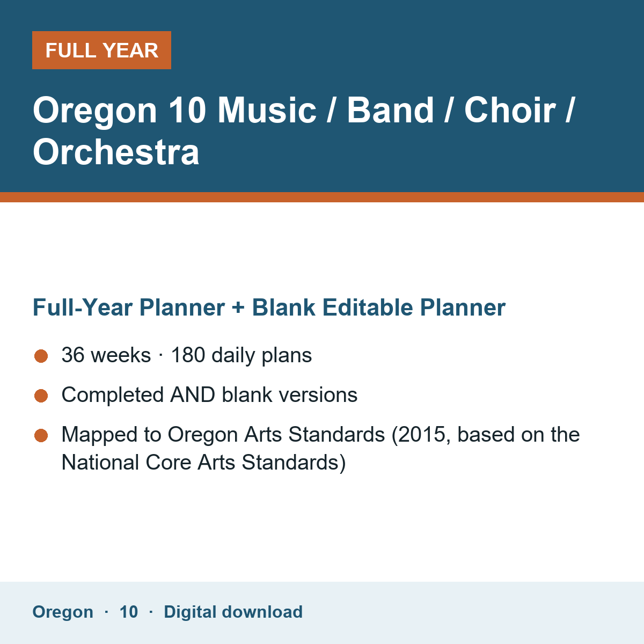This screenshot has width=644, height=644.
Task: Click the bullet icon beside Mapped to Oregon
Action: coord(41,435)
